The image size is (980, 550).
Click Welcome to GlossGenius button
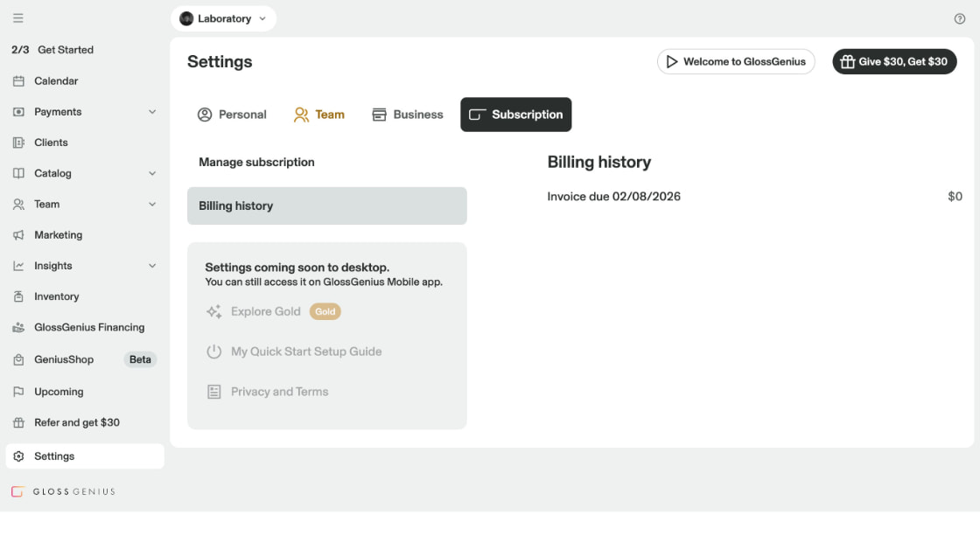(x=736, y=62)
